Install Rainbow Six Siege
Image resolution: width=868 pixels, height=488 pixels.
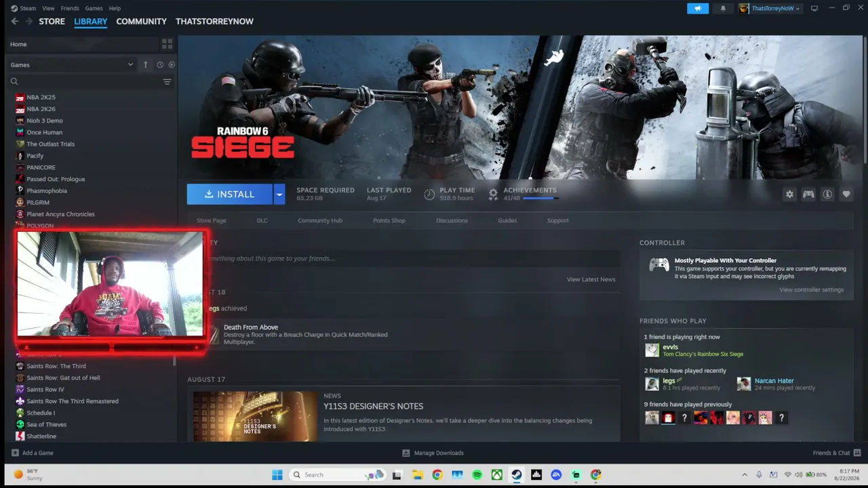pos(230,195)
